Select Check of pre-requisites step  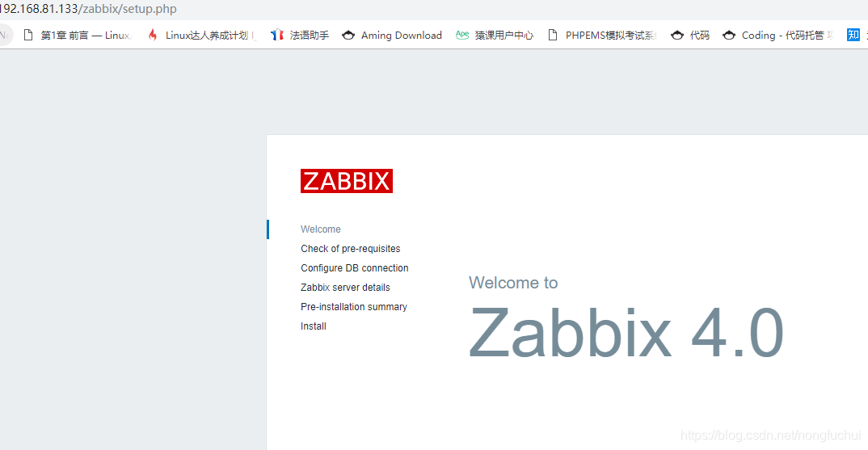pyautogui.click(x=351, y=249)
